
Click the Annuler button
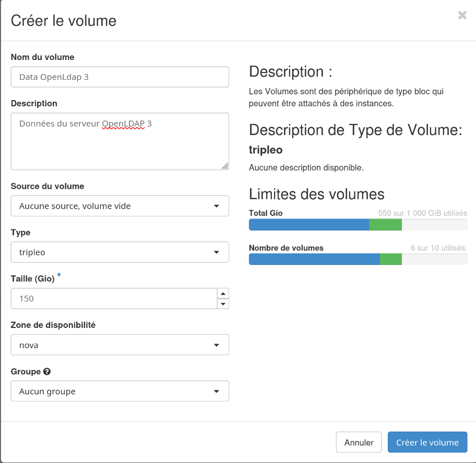pos(359,442)
